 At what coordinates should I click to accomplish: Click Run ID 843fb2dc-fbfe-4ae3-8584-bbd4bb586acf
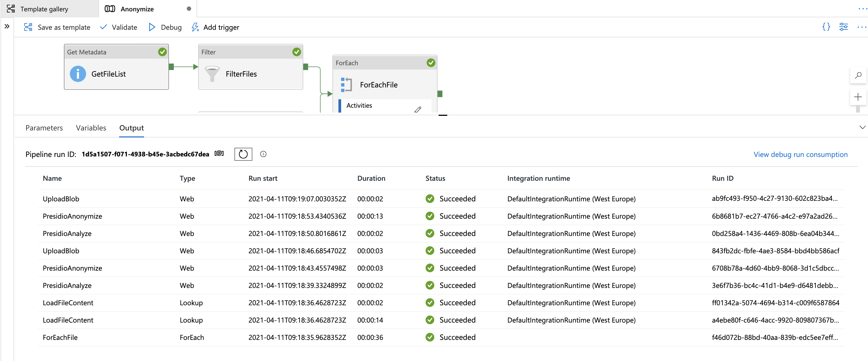coord(775,251)
